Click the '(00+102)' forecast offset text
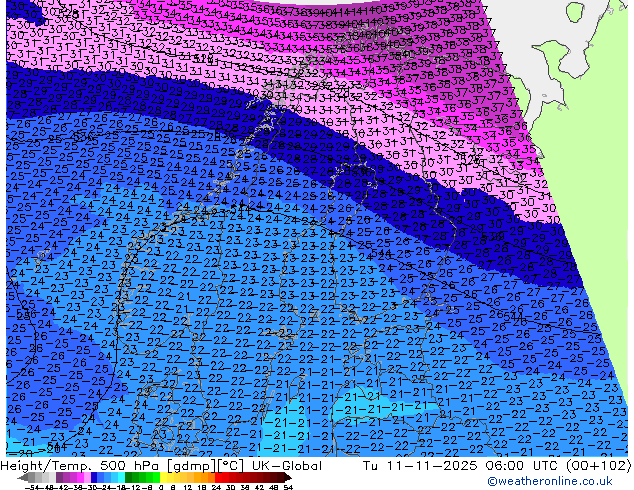Image resolution: width=634 pixels, height=490 pixels. pyautogui.click(x=598, y=466)
